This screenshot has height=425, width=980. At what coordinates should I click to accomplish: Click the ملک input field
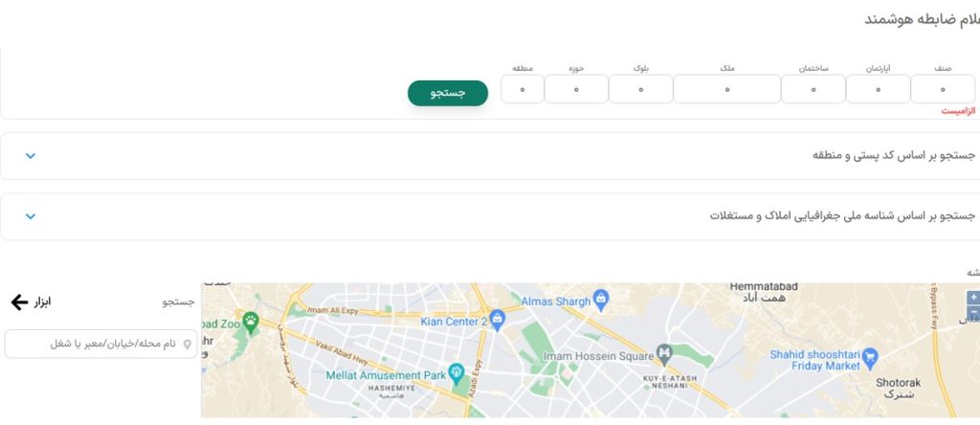click(x=727, y=89)
